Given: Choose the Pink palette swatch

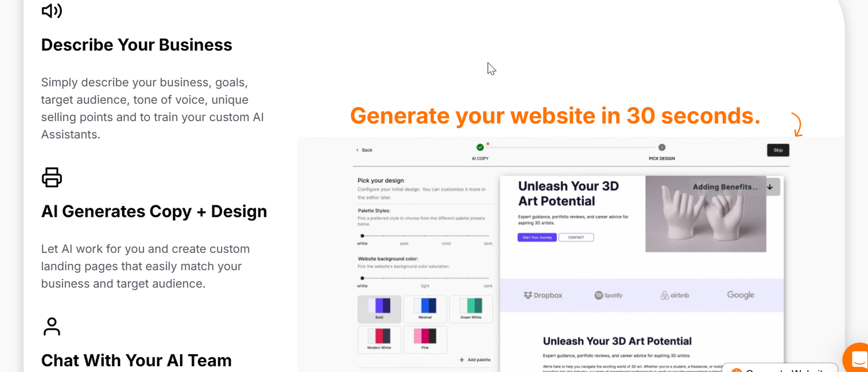Looking at the screenshot, I should click(425, 339).
